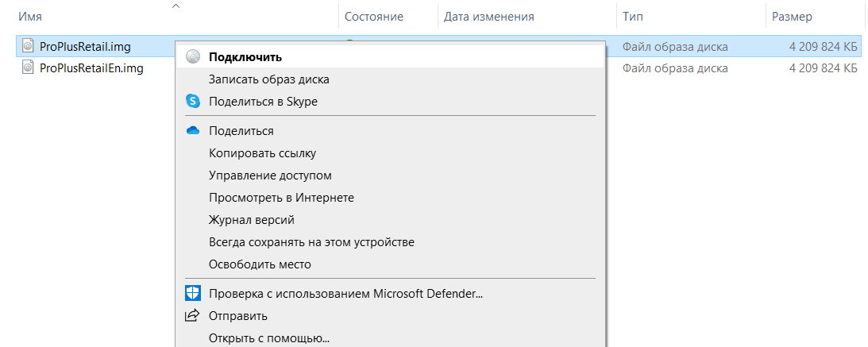Sort by Дата изменения column header

coord(488,17)
